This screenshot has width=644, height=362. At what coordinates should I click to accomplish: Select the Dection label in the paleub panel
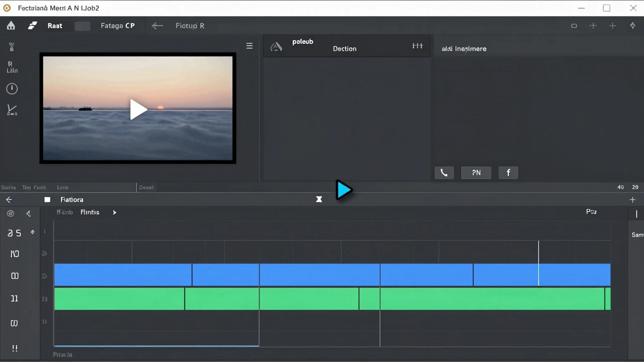[x=345, y=49]
